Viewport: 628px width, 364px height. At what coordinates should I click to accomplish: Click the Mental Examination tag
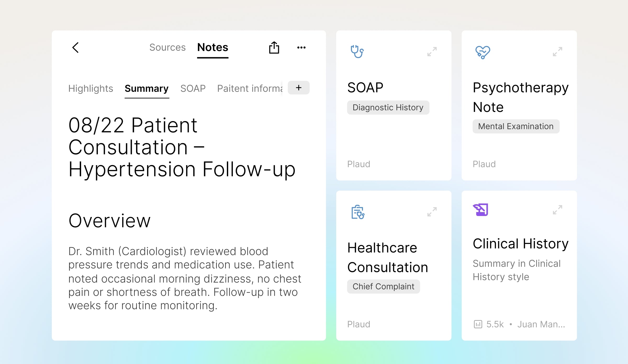516,126
